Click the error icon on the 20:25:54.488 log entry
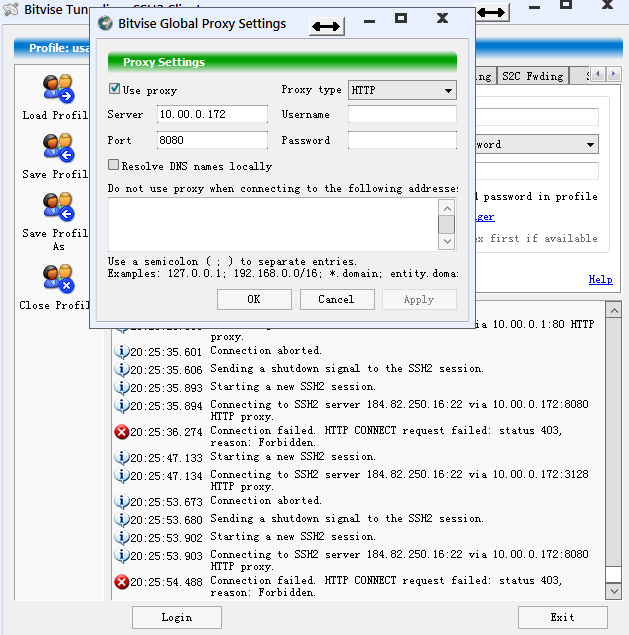The image size is (629, 635). coord(122,582)
